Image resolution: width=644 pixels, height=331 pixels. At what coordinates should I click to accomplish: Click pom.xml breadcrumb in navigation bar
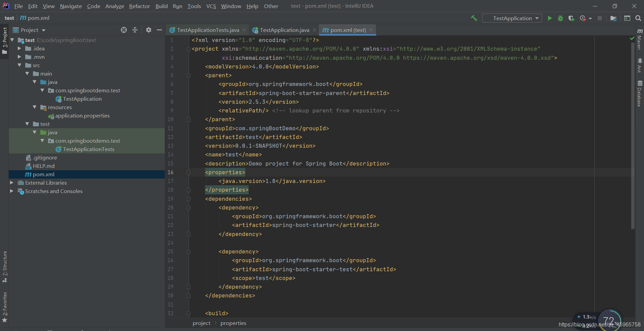[35, 18]
